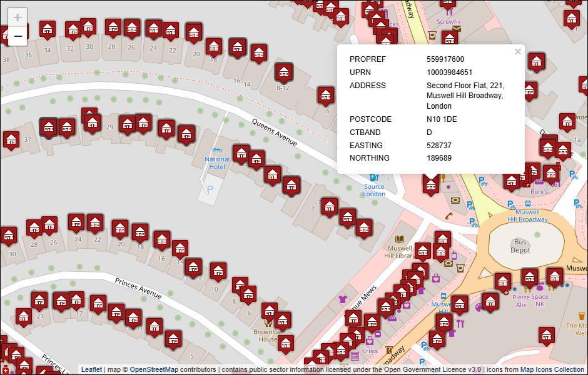Click the Queens Avenue street label
Viewport: 588px width, 375px height.
click(x=275, y=132)
